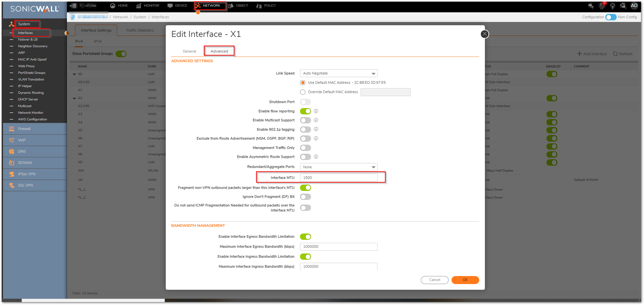Disable Interface Egress Bandwidth Limitation toggle
Screen dimensions: 644x305
click(305, 237)
